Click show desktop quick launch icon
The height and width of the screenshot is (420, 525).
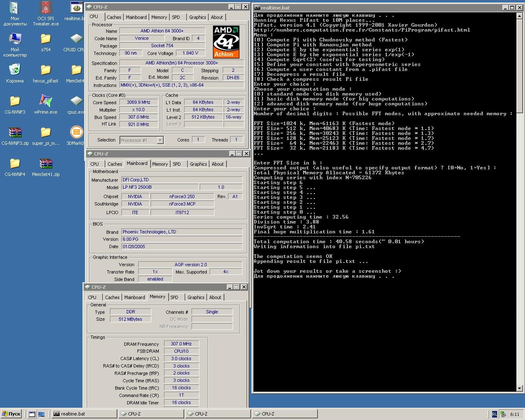pyautogui.click(x=32, y=414)
